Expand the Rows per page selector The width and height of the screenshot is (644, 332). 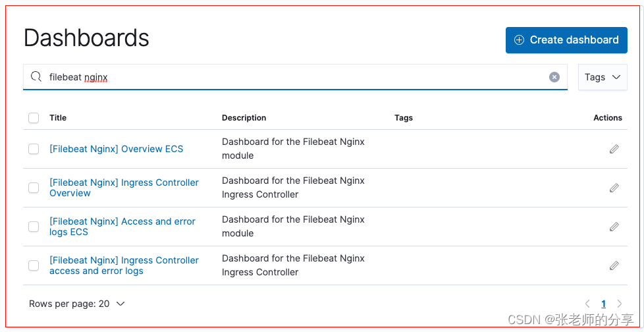(77, 304)
